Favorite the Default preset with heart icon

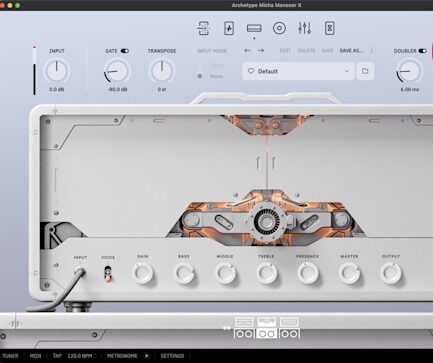[251, 71]
